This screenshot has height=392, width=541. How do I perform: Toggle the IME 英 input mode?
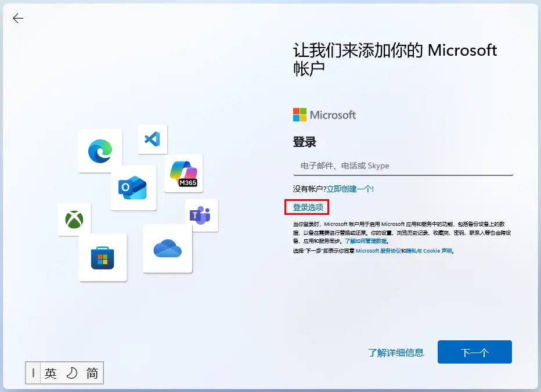51,373
